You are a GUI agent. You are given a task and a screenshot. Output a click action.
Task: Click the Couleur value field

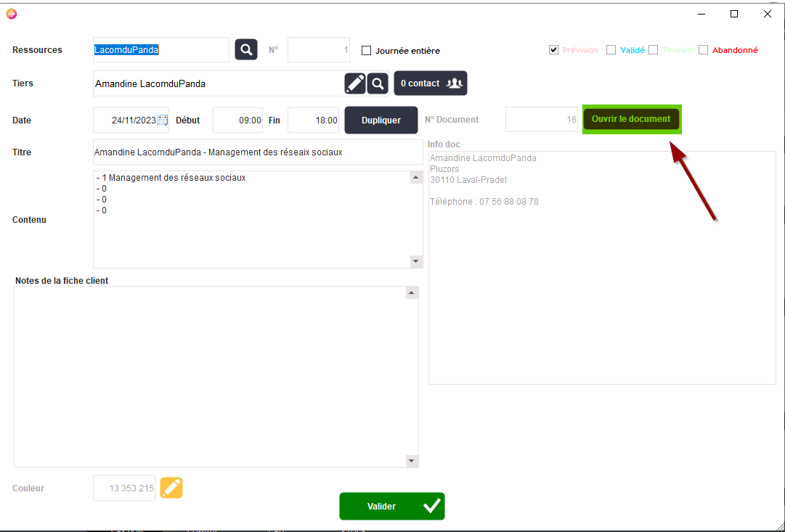[124, 488]
